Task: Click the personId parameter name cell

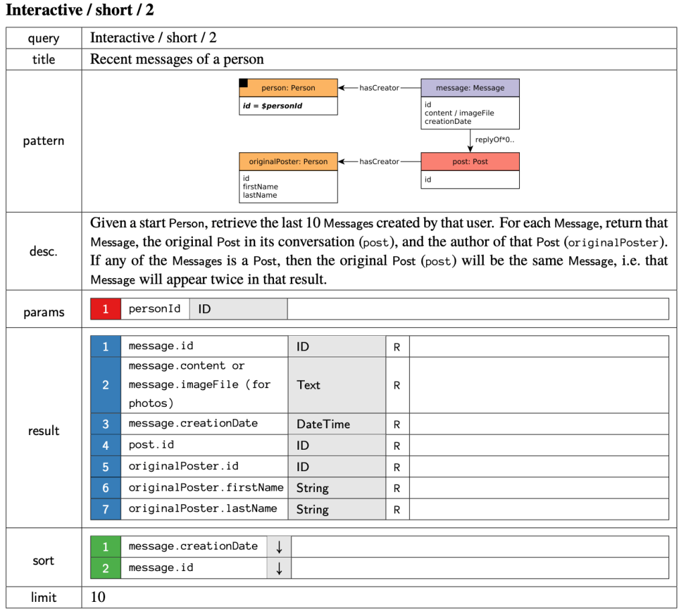Action: [x=155, y=309]
